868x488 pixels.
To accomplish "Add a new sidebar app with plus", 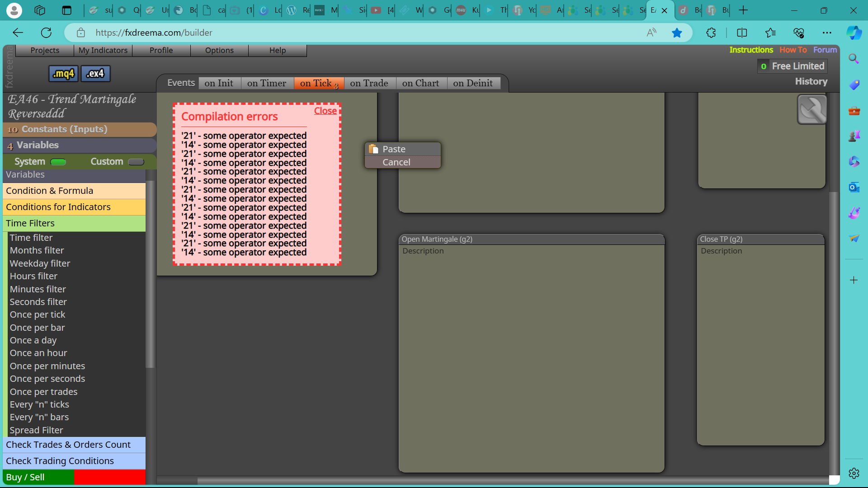I will [854, 280].
